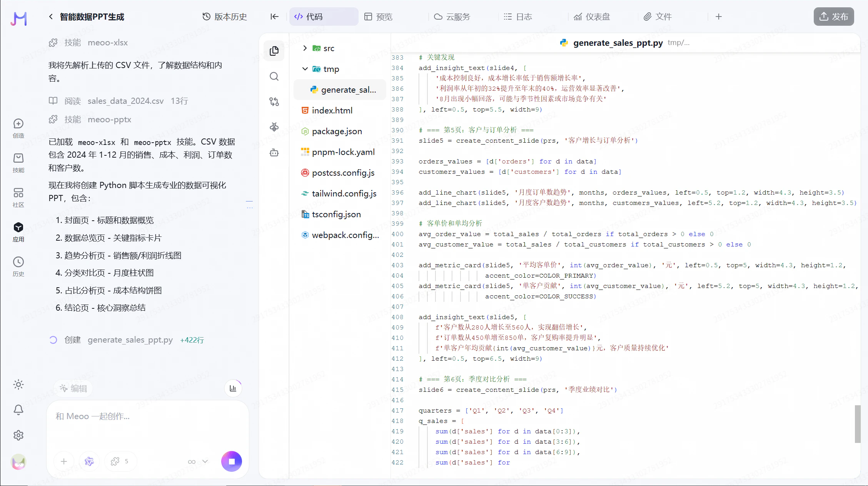Open the search icon in activity bar
Screen dimensions: 868x486
(x=274, y=77)
